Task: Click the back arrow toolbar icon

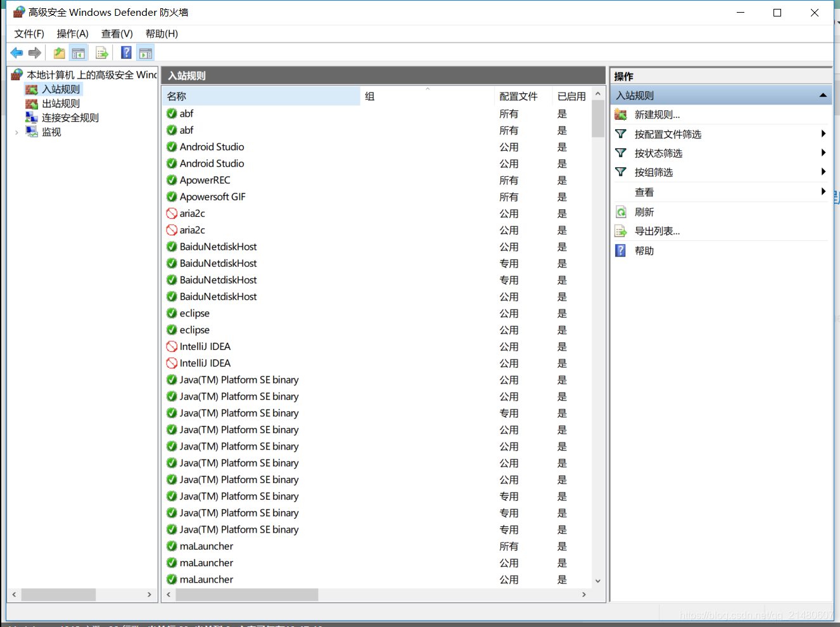Action: tap(16, 53)
